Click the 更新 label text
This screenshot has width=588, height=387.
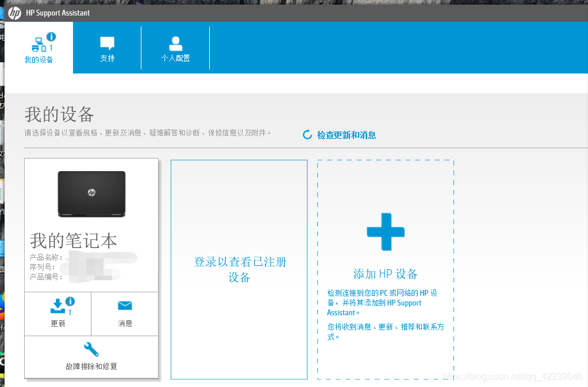tap(58, 323)
